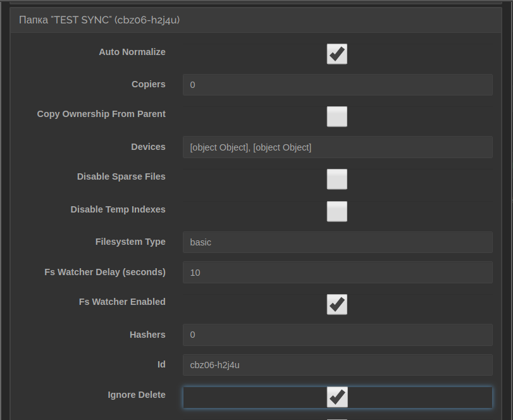Tick the Disable Temp Indexes checkbox

point(337,211)
